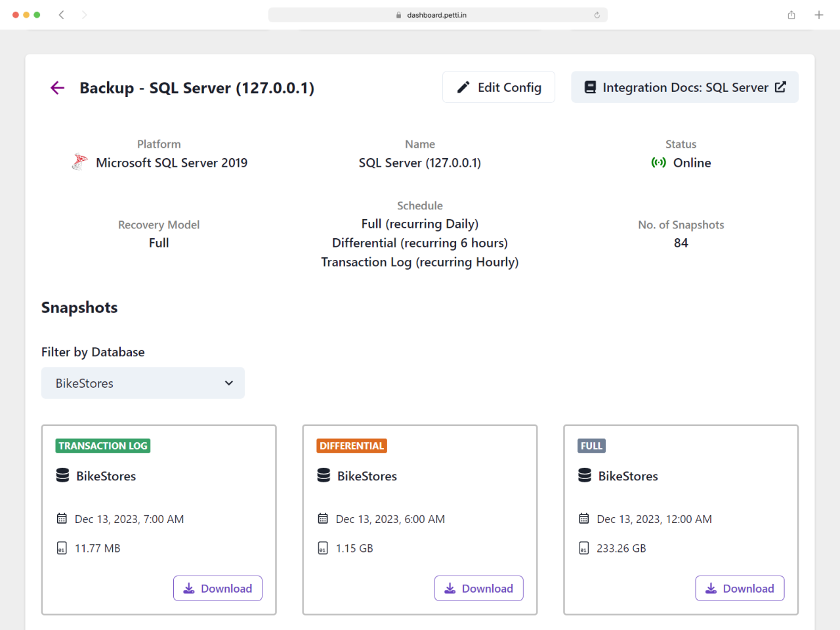The image size is (840, 630).
Task: Click the FULL badge
Action: pyautogui.click(x=591, y=446)
